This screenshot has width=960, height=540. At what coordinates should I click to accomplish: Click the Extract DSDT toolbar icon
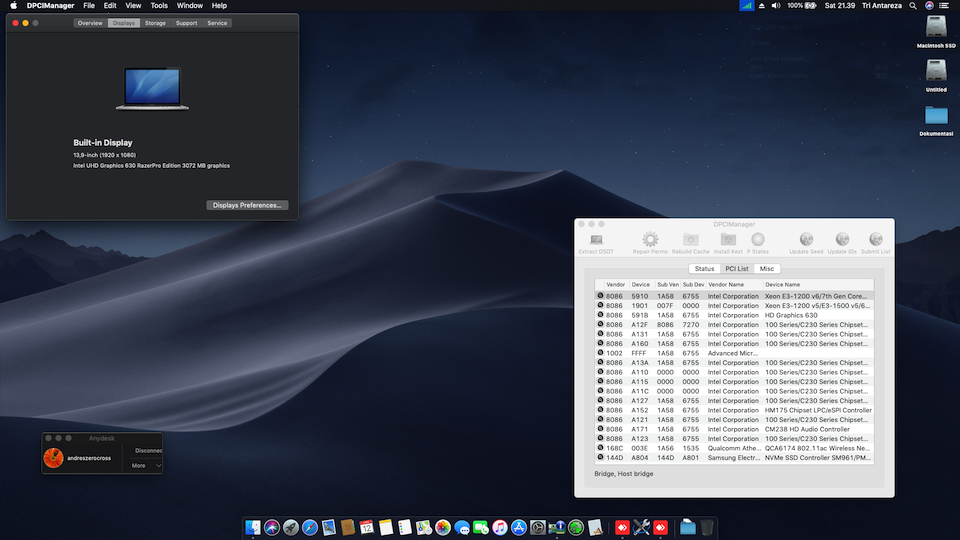[x=596, y=239]
